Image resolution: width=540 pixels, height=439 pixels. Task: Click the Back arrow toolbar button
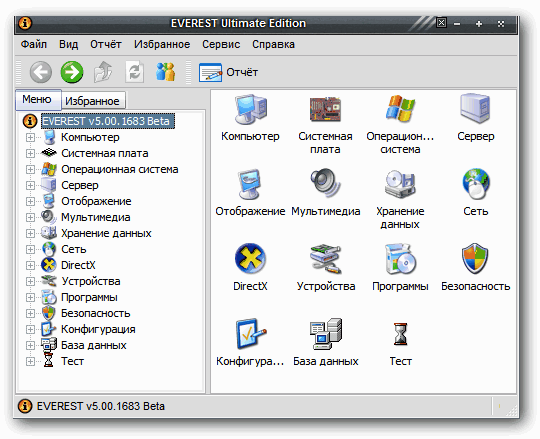[x=41, y=72]
